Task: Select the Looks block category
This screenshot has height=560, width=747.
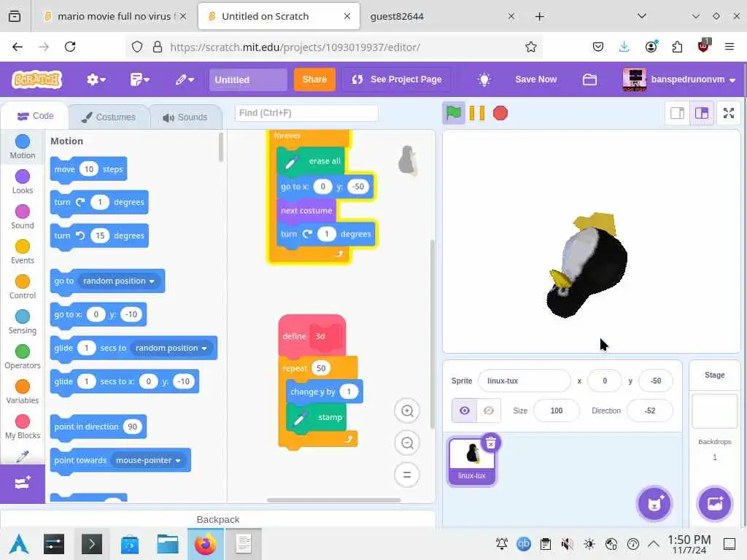Action: [23, 182]
